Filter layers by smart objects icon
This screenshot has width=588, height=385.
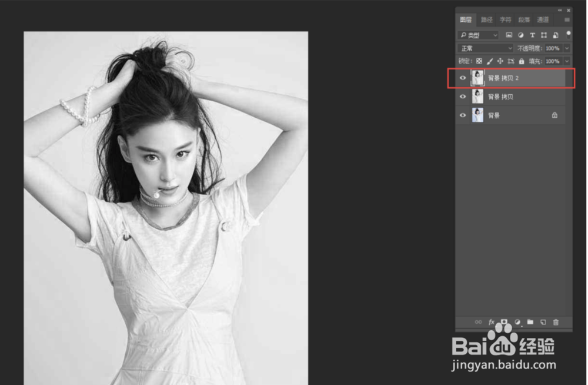556,35
